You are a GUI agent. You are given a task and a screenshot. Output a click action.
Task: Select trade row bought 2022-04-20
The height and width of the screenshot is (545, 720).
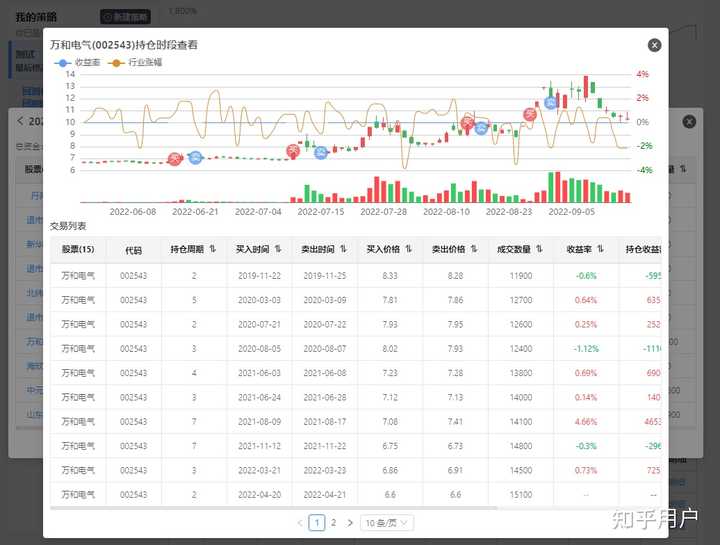356,494
